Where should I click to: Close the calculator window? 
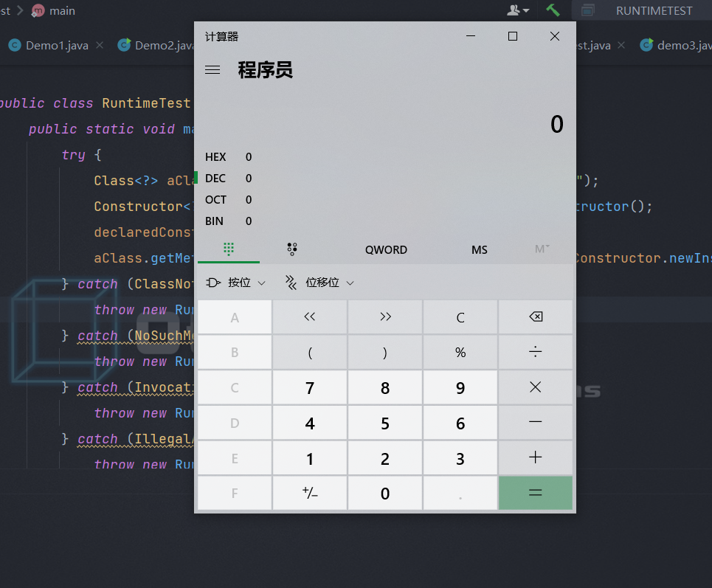pos(554,36)
